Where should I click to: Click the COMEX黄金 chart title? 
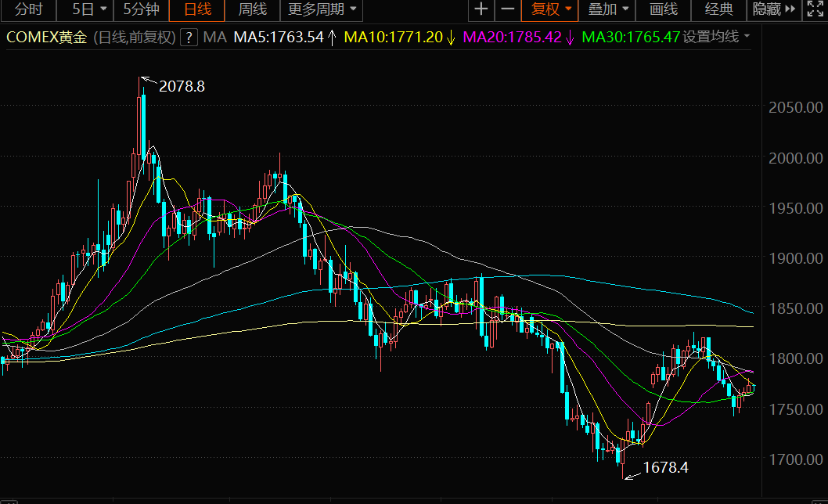click(46, 38)
